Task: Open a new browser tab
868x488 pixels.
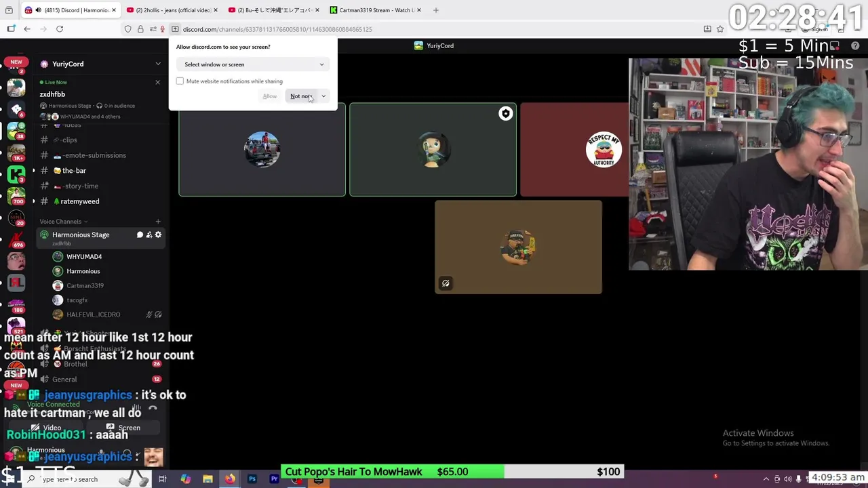Action: [436, 10]
